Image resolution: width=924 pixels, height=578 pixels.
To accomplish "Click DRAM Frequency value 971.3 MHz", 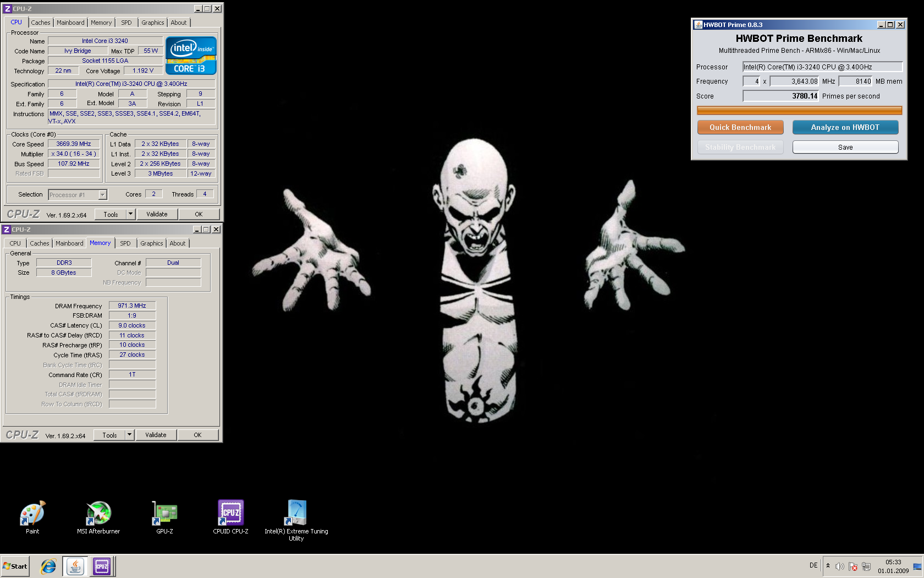I will [x=132, y=306].
